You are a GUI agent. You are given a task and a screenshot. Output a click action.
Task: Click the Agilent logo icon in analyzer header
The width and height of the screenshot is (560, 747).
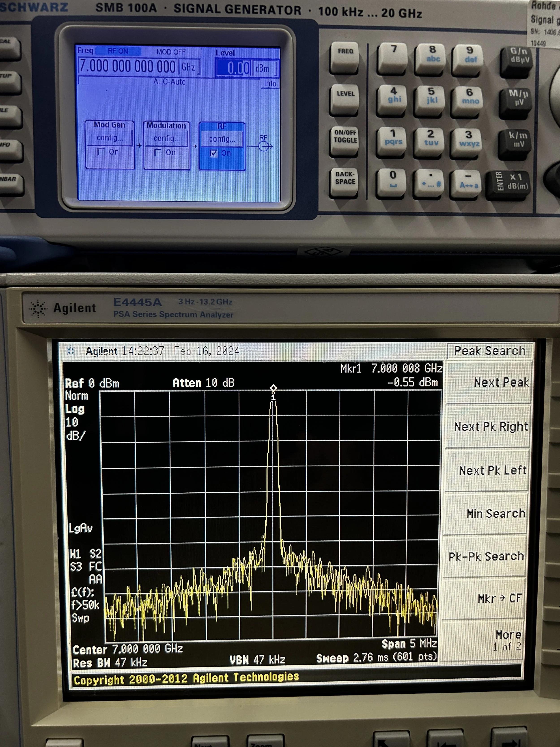pyautogui.click(x=71, y=351)
